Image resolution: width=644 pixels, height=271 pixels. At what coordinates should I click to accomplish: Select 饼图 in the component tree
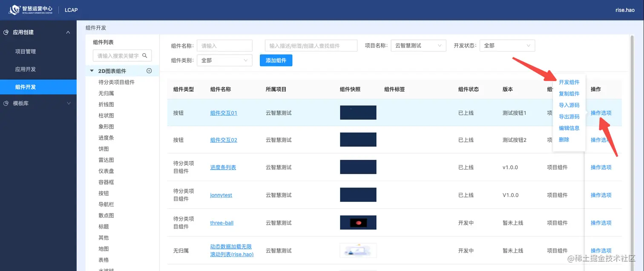click(103, 149)
